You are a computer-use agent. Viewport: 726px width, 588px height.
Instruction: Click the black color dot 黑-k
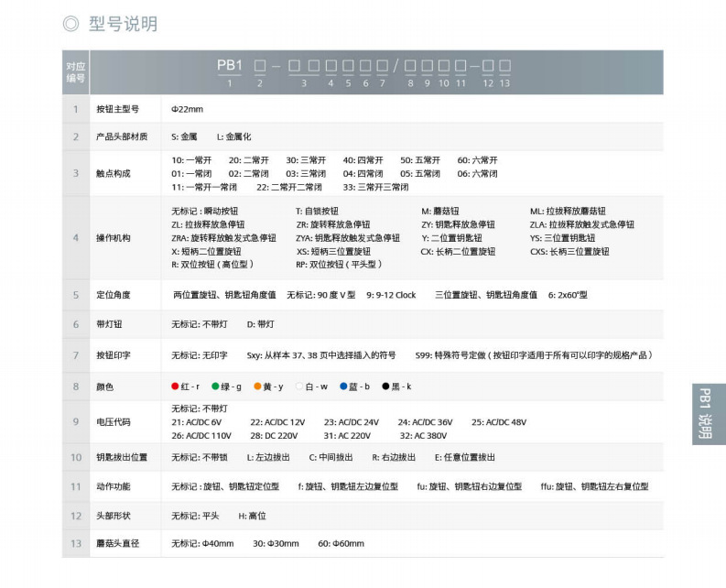pyautogui.click(x=385, y=386)
